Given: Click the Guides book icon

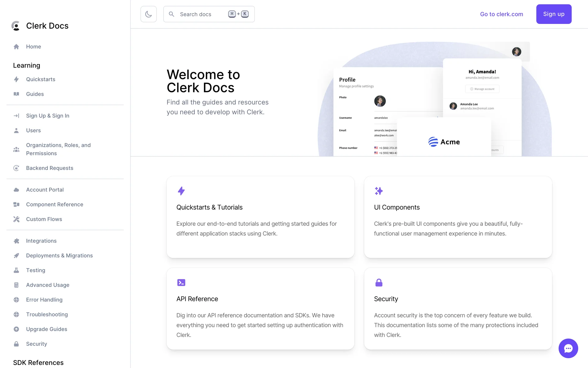Looking at the screenshot, I should 17,94.
